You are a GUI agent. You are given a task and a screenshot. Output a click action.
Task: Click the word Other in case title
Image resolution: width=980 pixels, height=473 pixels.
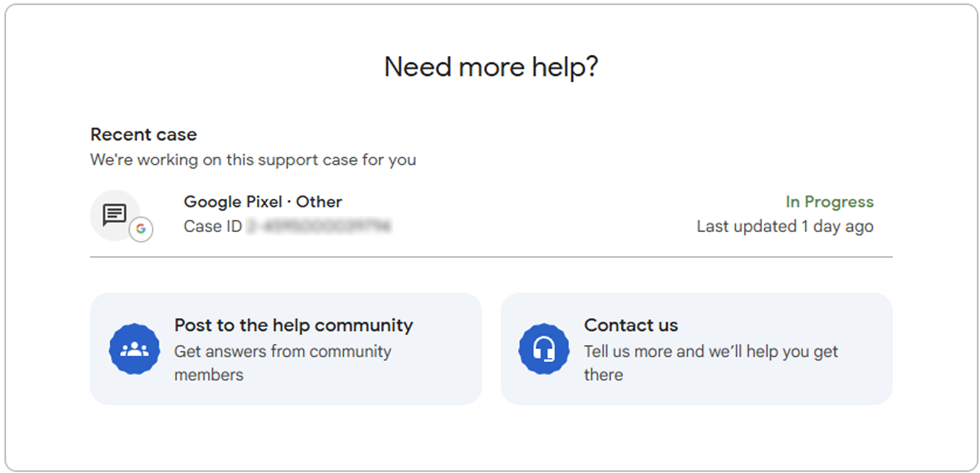point(319,202)
